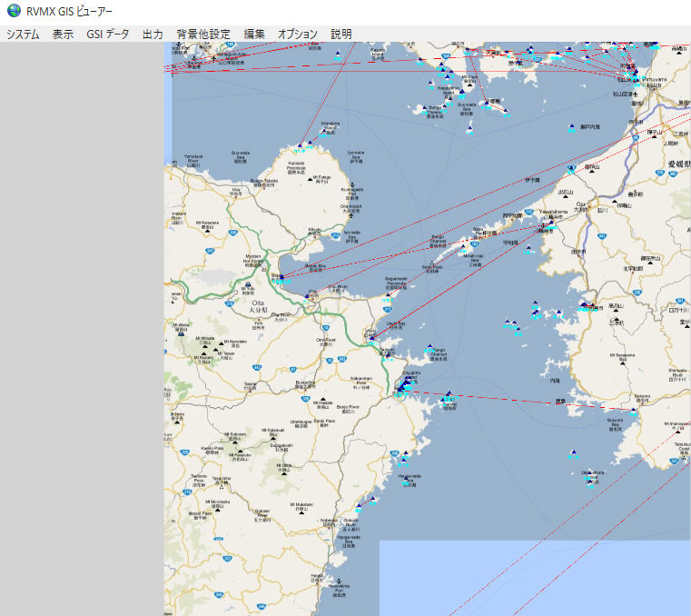Click the Kunisaki Port anchor symbol

[354, 184]
